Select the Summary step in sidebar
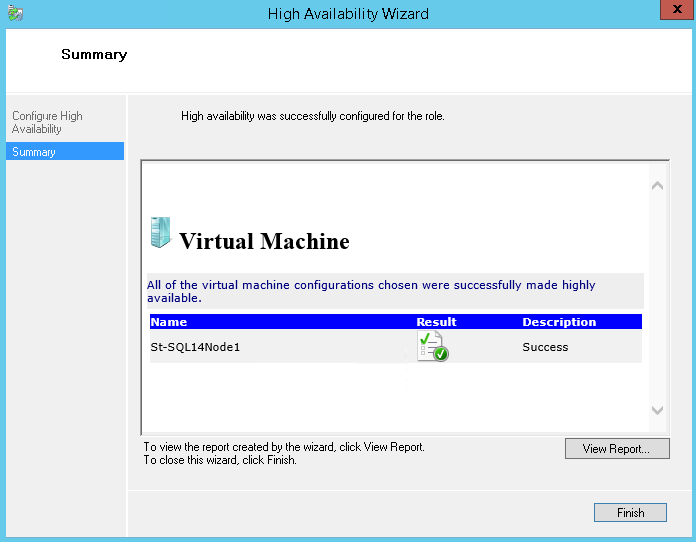The image size is (696, 542). point(65,151)
